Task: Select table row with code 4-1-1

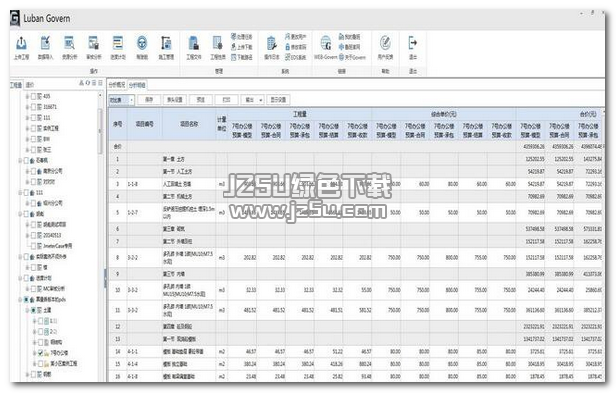Action: (x=356, y=351)
